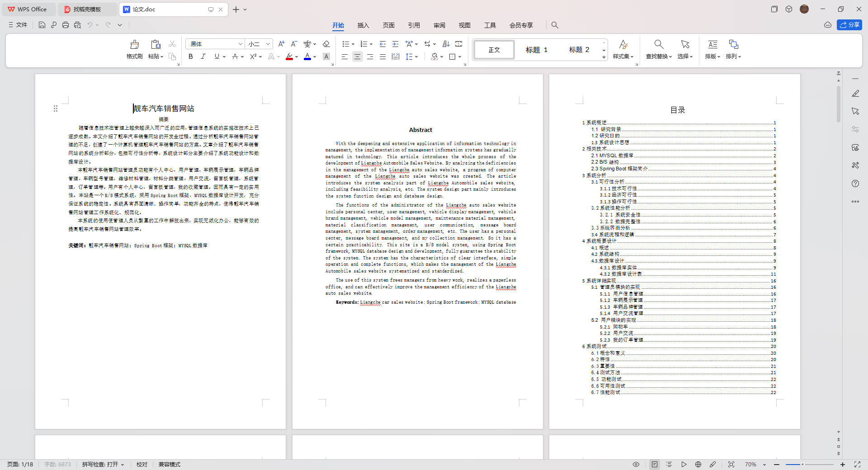
Task: Align text left
Action: pyautogui.click(x=344, y=56)
